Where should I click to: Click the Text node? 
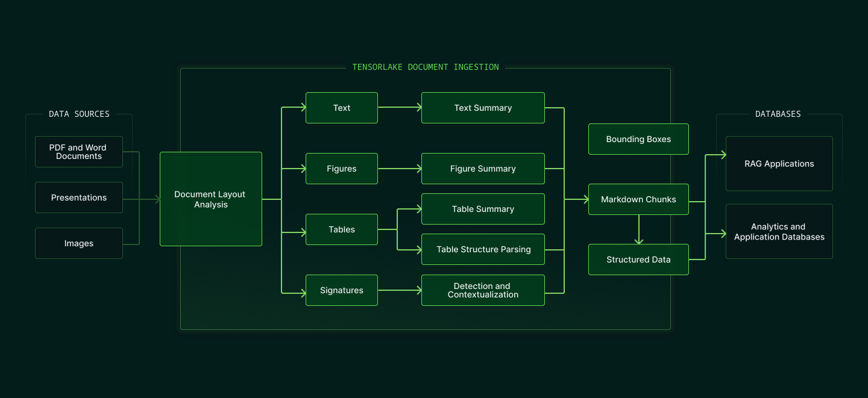[341, 108]
